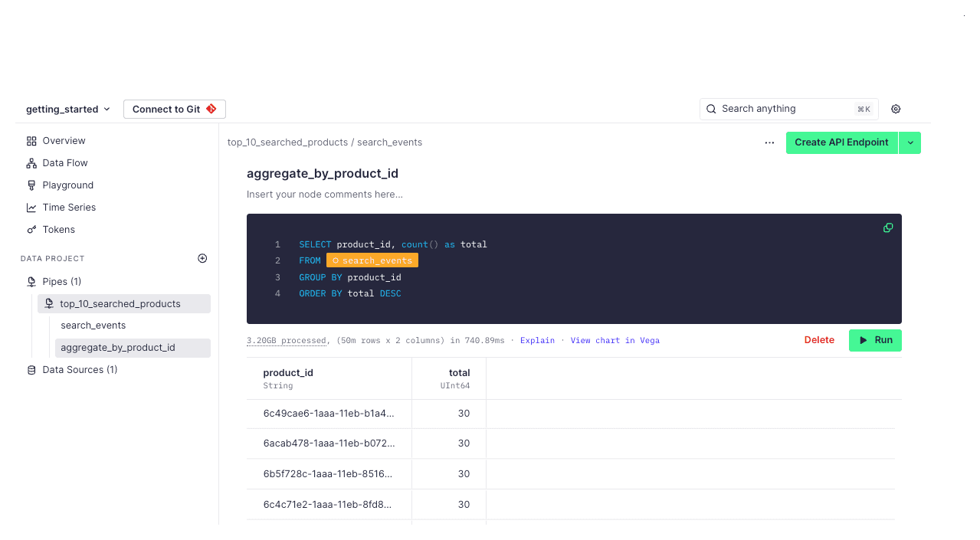Select cell 6acab478-1aaa-11eb-b072...
The image size is (980, 540).
click(x=329, y=443)
